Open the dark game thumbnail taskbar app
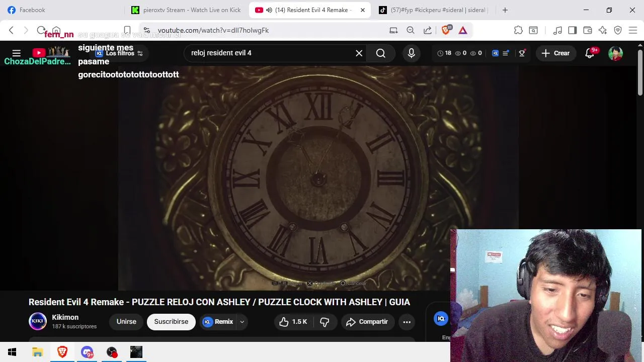644x362 pixels. tap(136, 352)
